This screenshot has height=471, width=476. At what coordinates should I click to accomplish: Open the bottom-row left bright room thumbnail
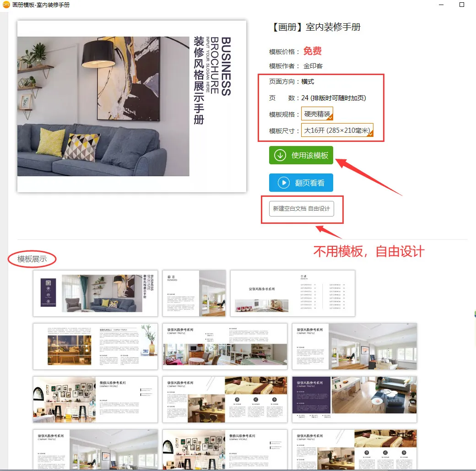(x=95, y=449)
